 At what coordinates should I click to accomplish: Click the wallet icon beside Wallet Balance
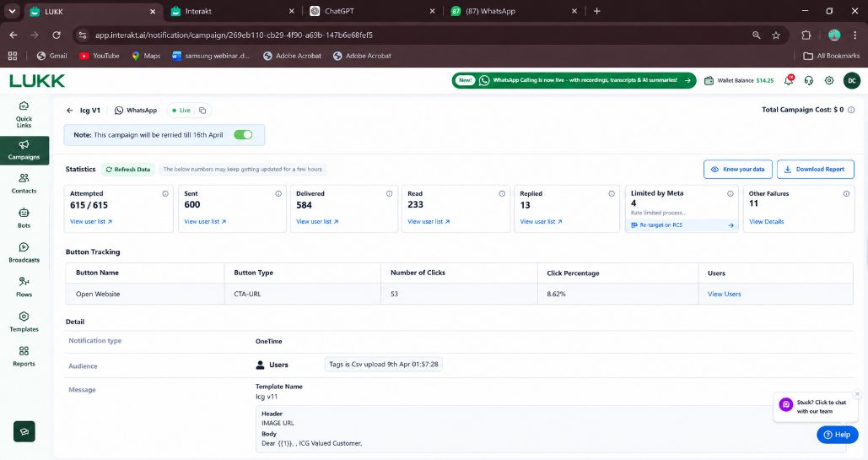[x=709, y=80]
